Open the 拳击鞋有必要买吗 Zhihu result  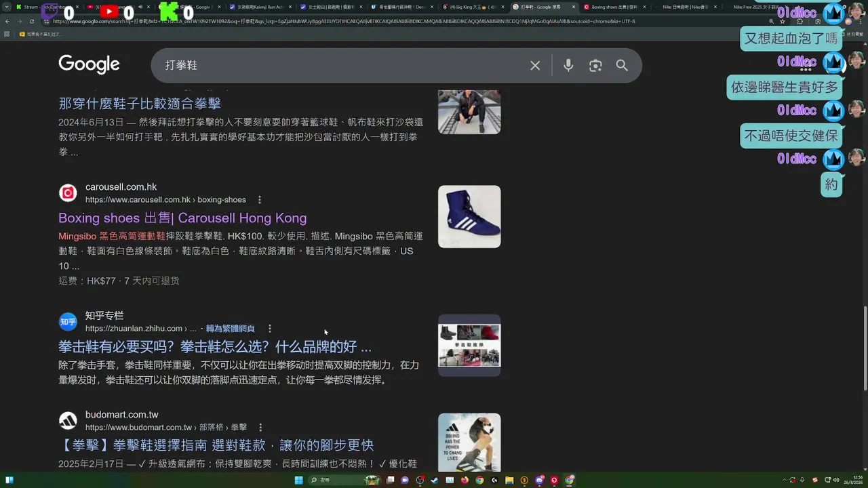(x=215, y=347)
